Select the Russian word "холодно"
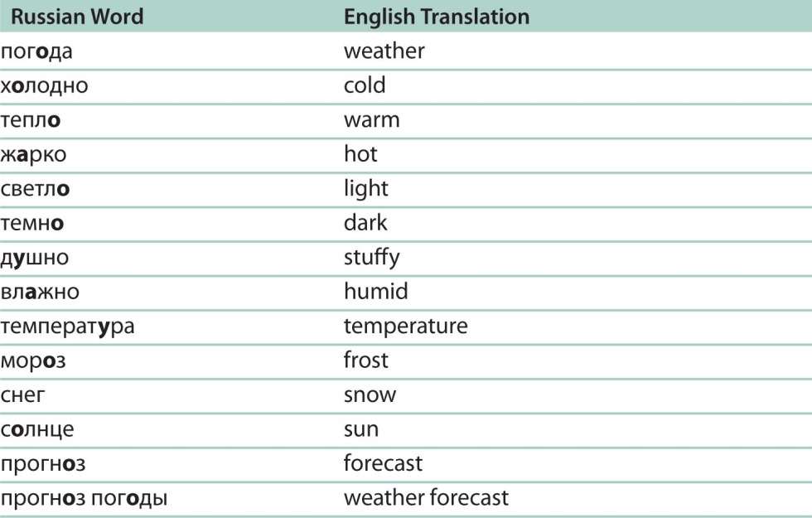The width and height of the screenshot is (812, 518). [44, 85]
